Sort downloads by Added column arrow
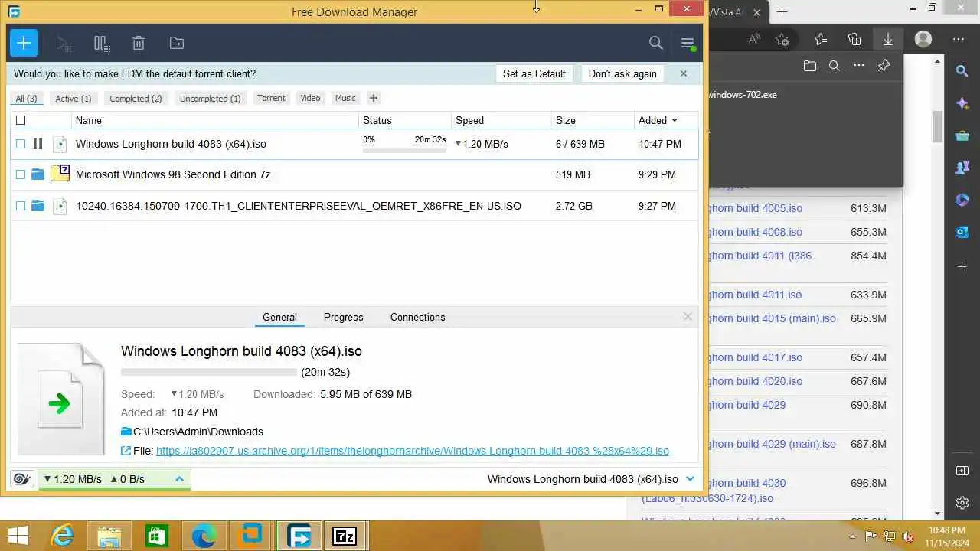This screenshot has height=551, width=980. click(x=675, y=120)
